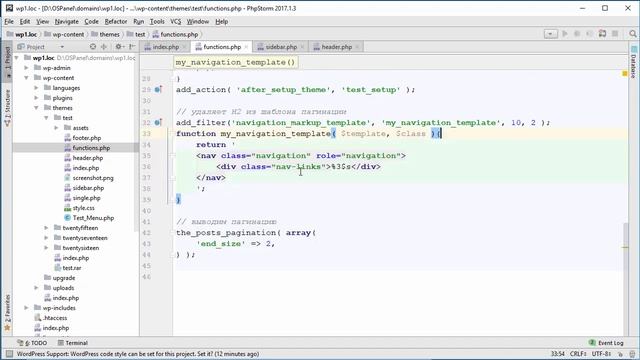Open the run configuration dropdown

551,34
